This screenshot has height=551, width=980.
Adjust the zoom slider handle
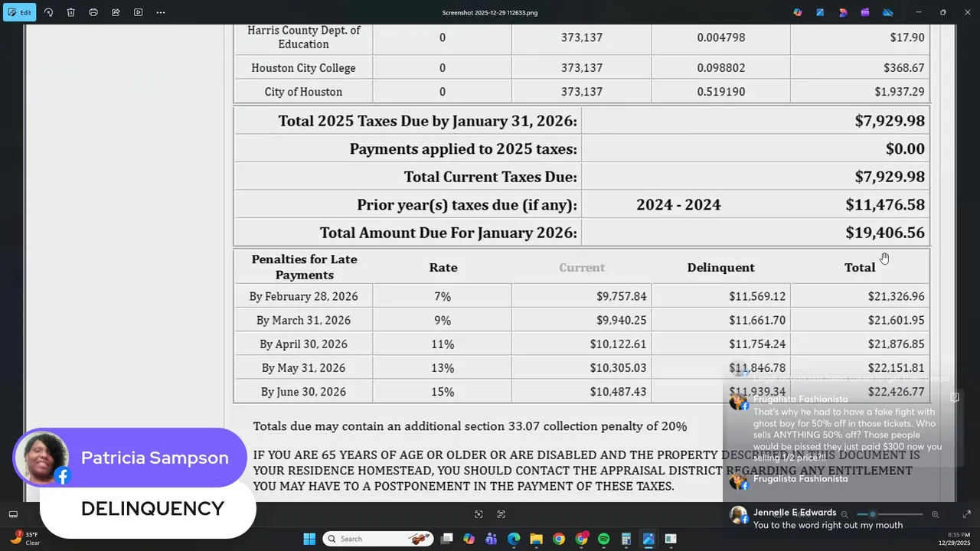(x=872, y=514)
